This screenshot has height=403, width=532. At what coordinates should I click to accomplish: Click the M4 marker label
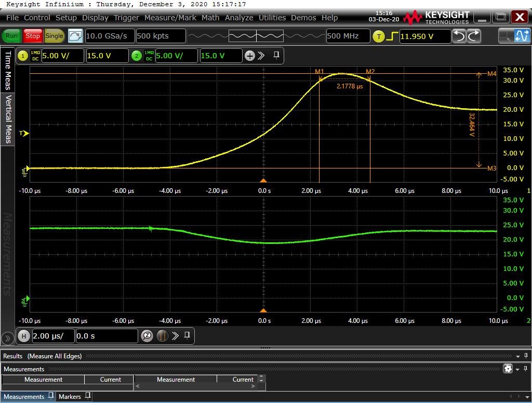491,74
